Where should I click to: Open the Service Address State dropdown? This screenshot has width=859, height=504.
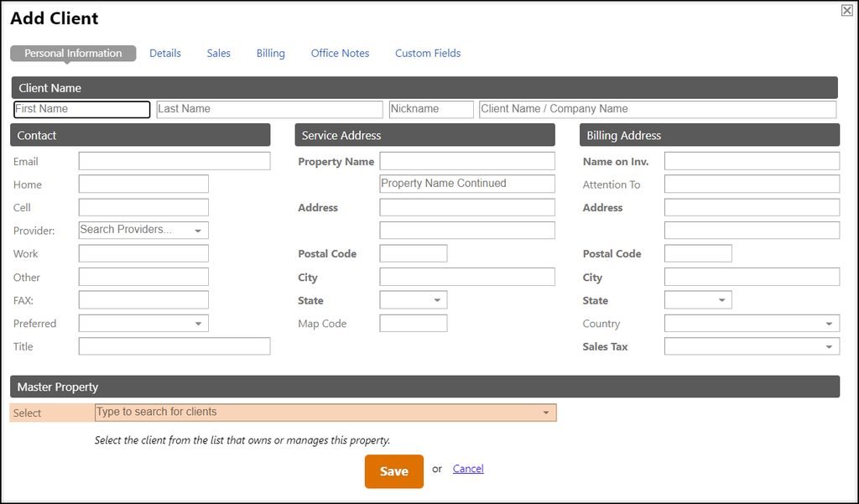point(413,299)
